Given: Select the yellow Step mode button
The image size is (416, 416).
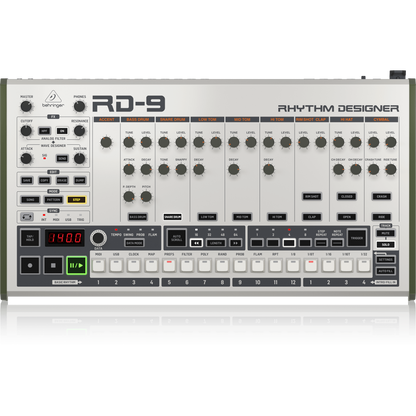Looking at the screenshot, I should click(76, 200).
